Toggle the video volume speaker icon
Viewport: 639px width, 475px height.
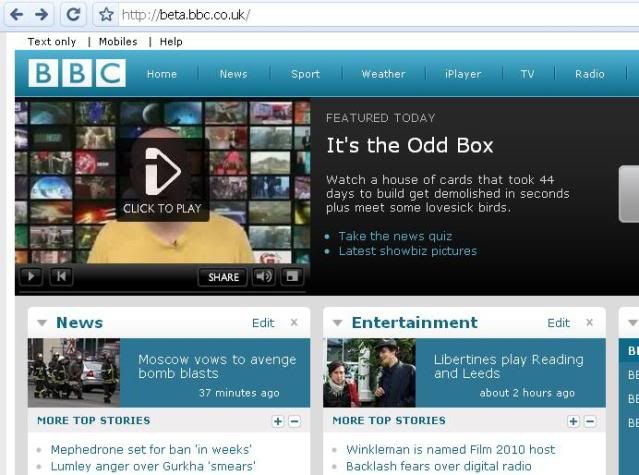pos(263,277)
